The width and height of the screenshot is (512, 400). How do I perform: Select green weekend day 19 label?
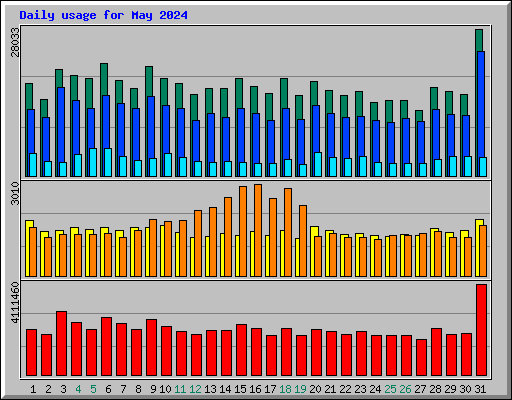[x=300, y=389]
